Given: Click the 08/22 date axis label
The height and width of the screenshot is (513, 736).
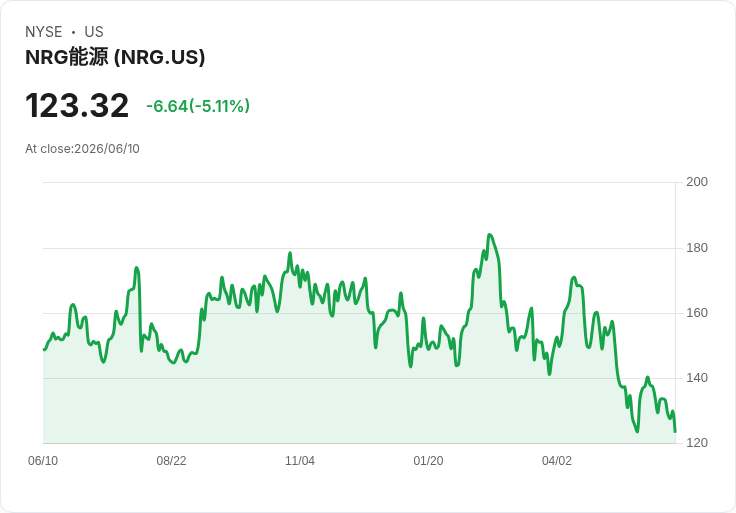Looking at the screenshot, I should pos(171,461).
